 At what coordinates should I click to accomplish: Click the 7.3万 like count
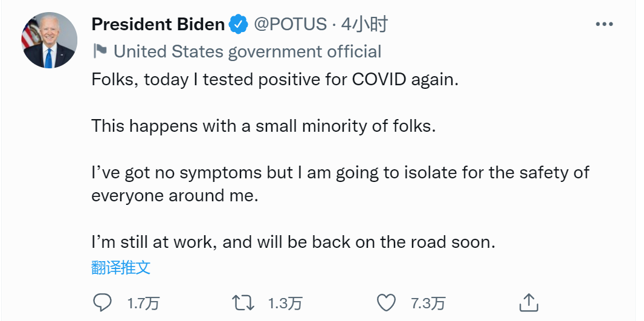click(428, 302)
